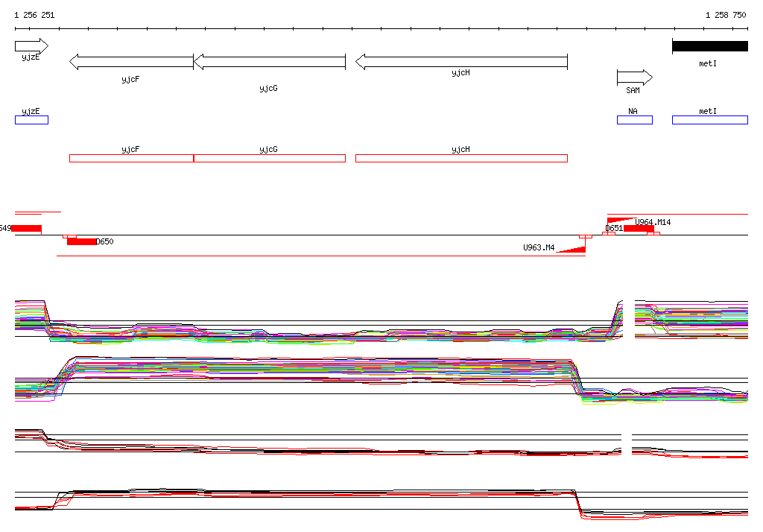Select the yjcF left-pointing gene arrow
This screenshot has height=532, width=763.
[131, 62]
